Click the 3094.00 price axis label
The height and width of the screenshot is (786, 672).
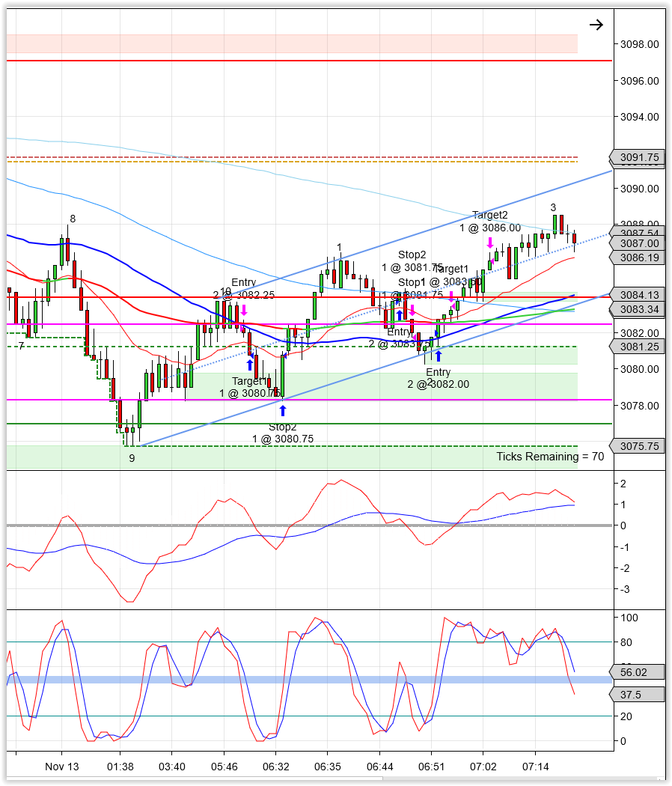point(639,118)
